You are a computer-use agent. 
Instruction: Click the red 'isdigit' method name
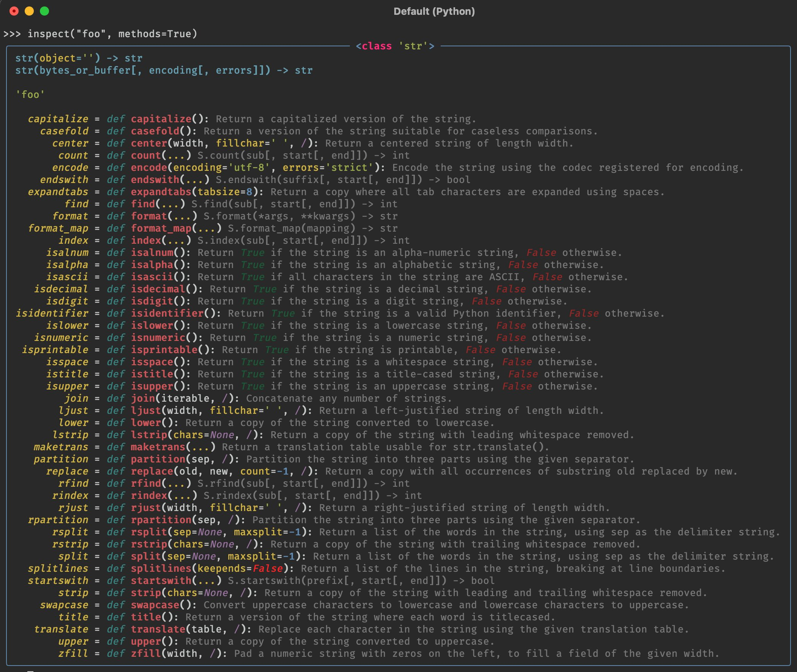click(x=152, y=301)
